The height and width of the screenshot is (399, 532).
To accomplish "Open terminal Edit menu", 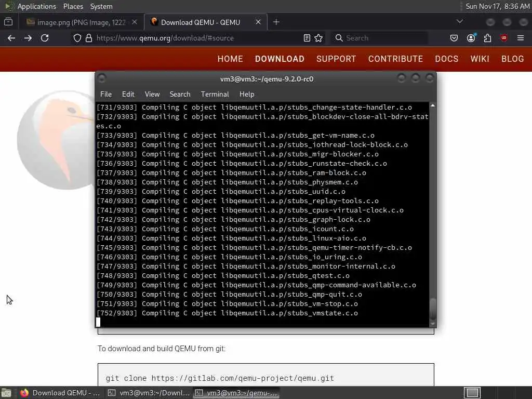I will point(128,95).
